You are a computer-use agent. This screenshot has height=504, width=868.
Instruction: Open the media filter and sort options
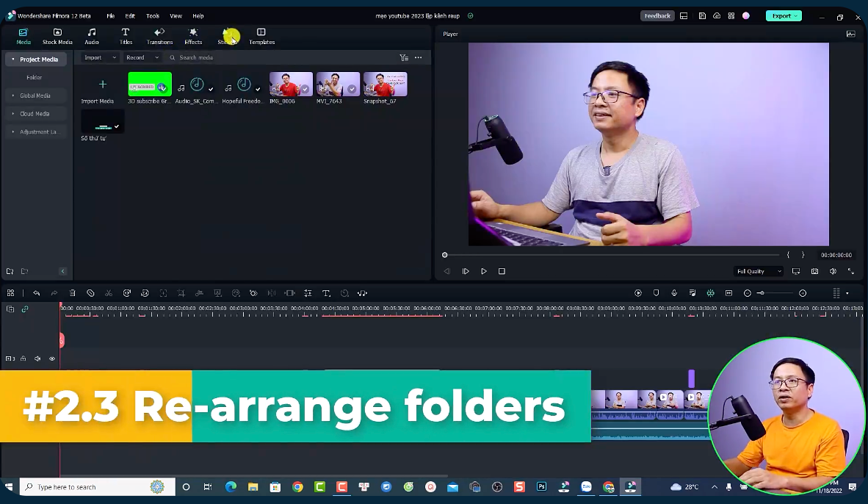(404, 57)
